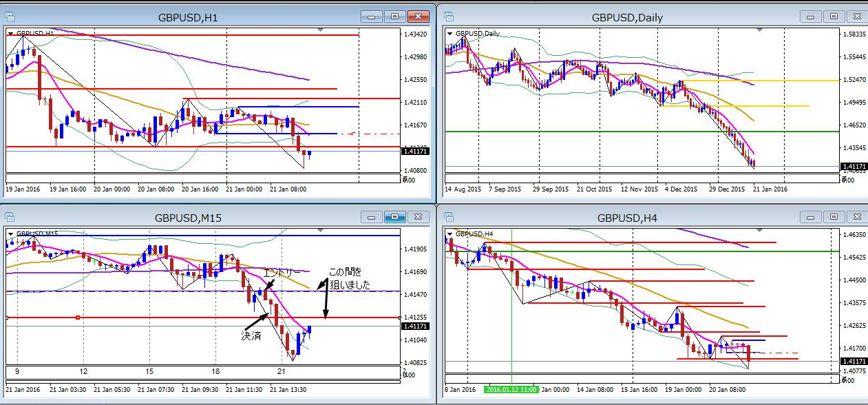Screen dimensions: 868x405
Task: Click the chart shift marker on Daily chart
Action: pos(759,30)
